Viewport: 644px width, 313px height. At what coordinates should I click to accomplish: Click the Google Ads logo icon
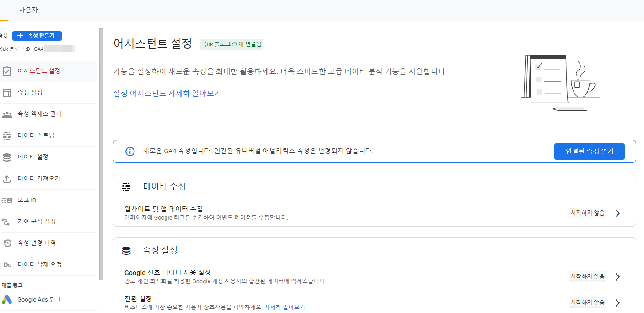tap(6, 299)
